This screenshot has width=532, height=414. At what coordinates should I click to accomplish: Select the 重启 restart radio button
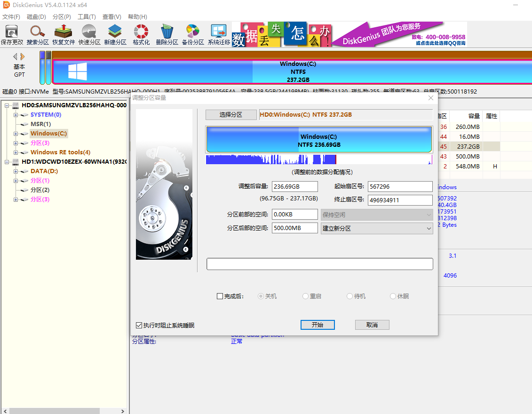tap(305, 296)
